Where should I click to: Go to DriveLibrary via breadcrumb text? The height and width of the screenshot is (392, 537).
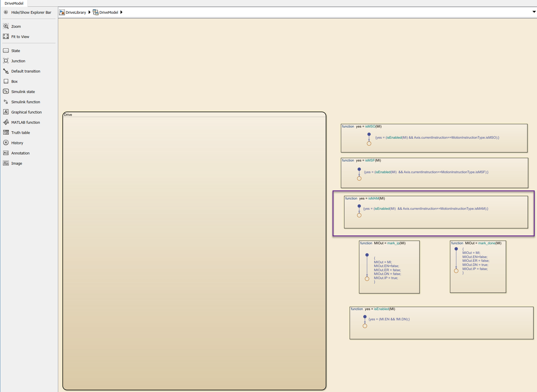tap(76, 12)
